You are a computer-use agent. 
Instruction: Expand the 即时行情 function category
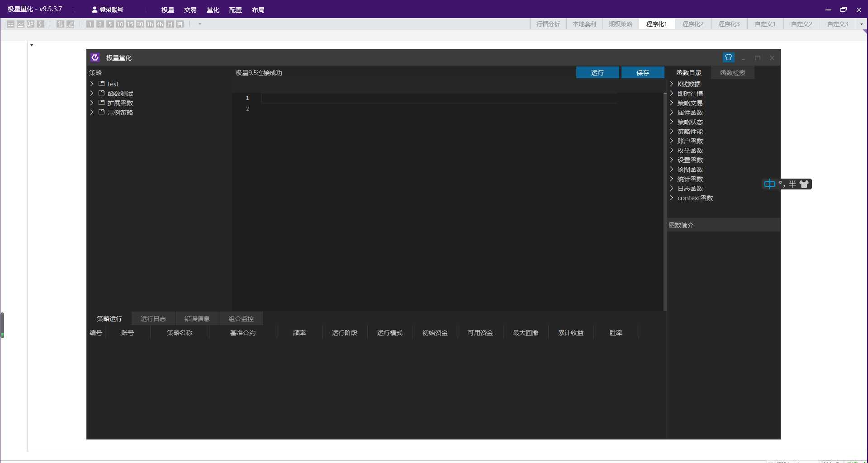coord(672,93)
